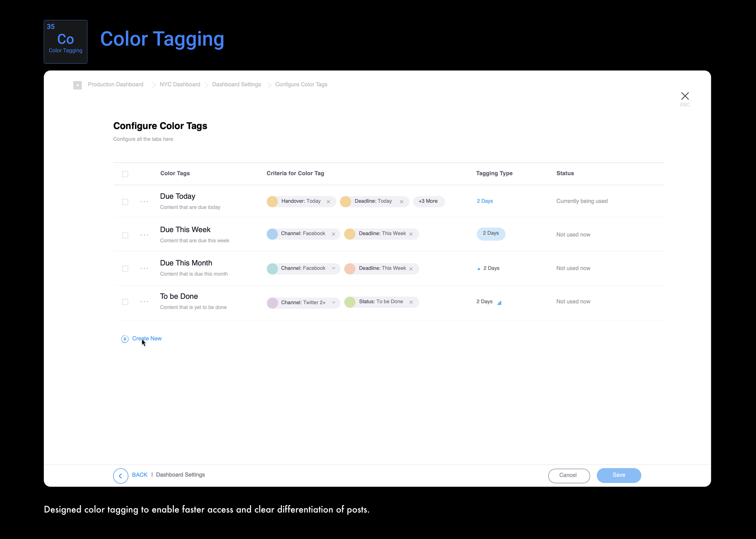Remove the Handover: Today criteria chip
The image size is (756, 539).
[328, 201]
